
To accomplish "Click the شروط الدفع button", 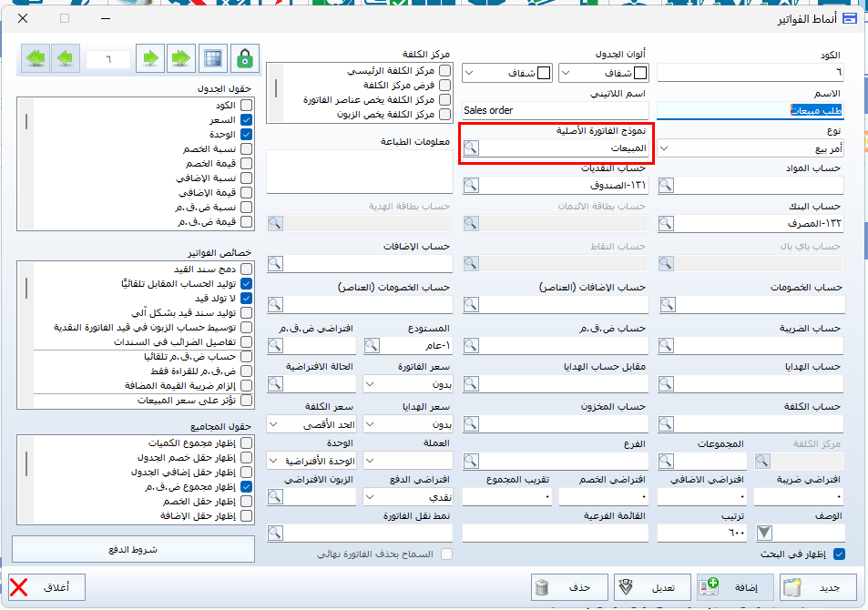I will [133, 549].
